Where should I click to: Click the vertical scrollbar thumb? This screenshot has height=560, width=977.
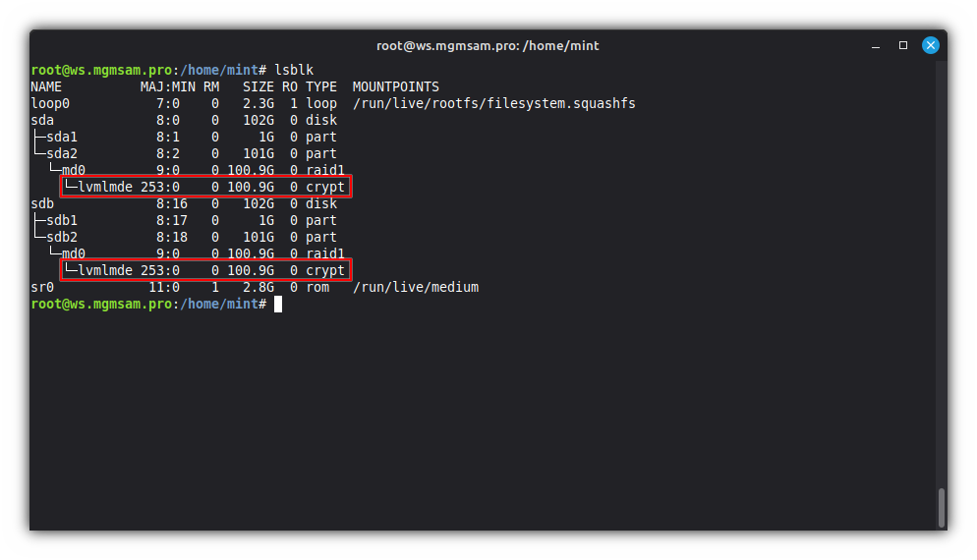point(942,507)
